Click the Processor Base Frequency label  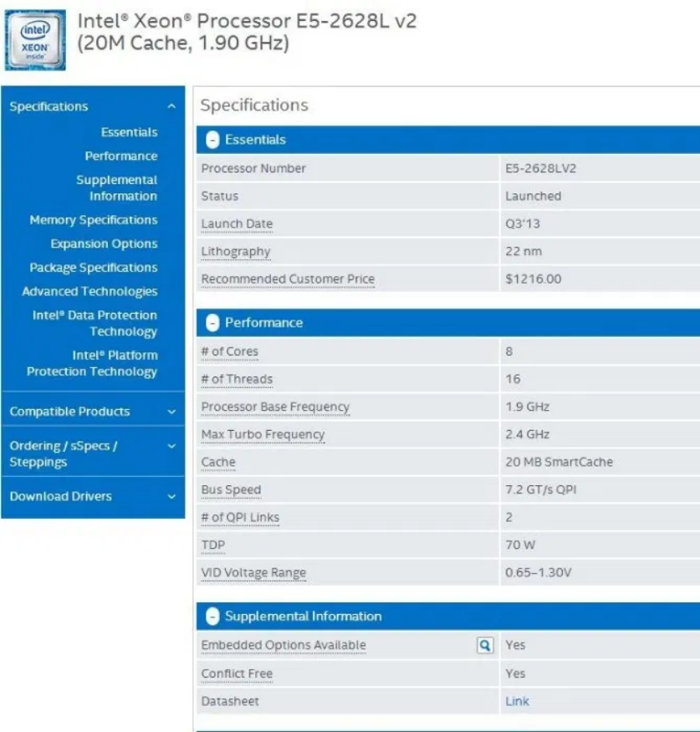(275, 407)
